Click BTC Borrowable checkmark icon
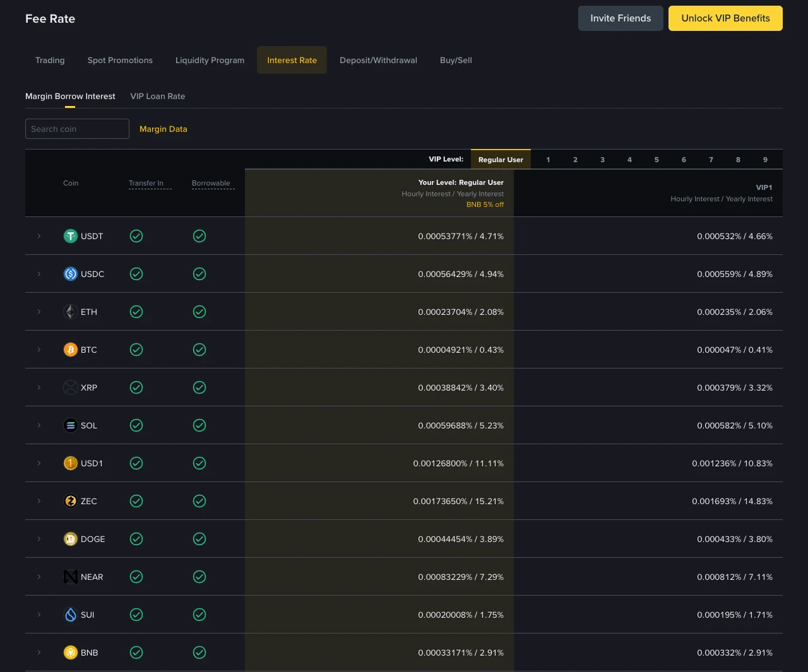808x672 pixels. [x=199, y=350]
